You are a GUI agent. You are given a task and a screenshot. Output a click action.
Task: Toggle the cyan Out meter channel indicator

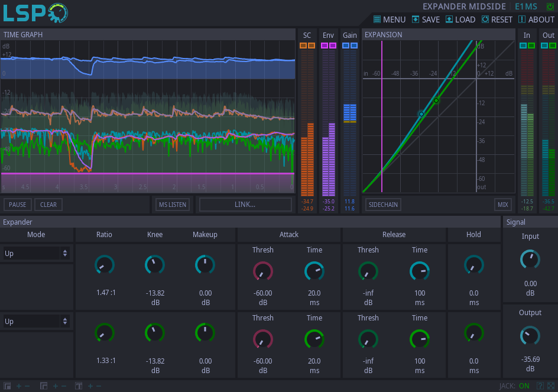pos(544,46)
